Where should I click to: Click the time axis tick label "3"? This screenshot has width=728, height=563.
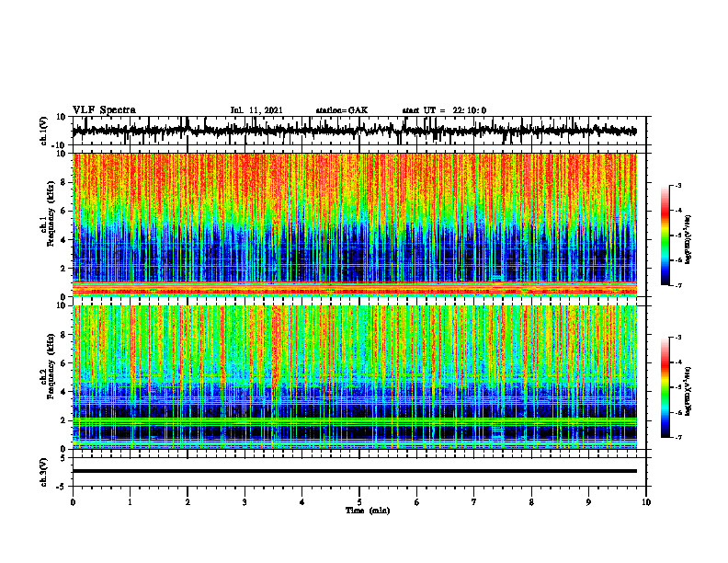[245, 502]
